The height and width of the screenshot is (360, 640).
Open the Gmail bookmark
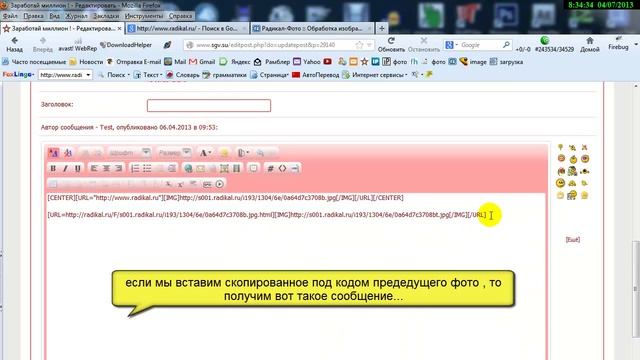click(x=202, y=62)
